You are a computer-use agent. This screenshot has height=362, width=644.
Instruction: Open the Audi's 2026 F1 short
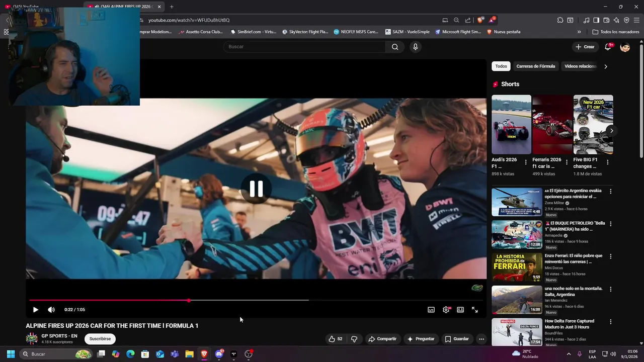[x=511, y=124]
